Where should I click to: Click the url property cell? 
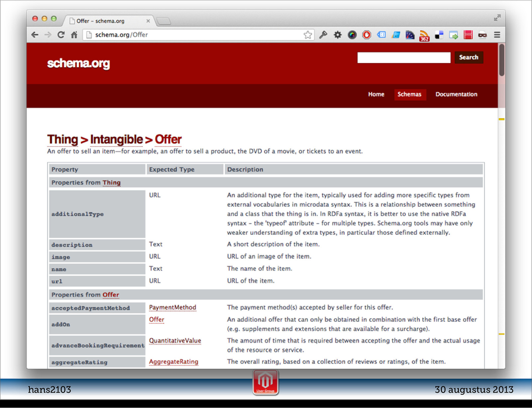pos(97,281)
